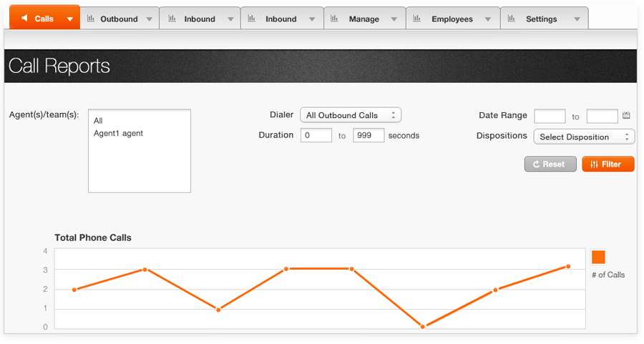Expand the Manage tab dropdown arrow
Image resolution: width=644 pixels, height=344 pixels.
394,19
